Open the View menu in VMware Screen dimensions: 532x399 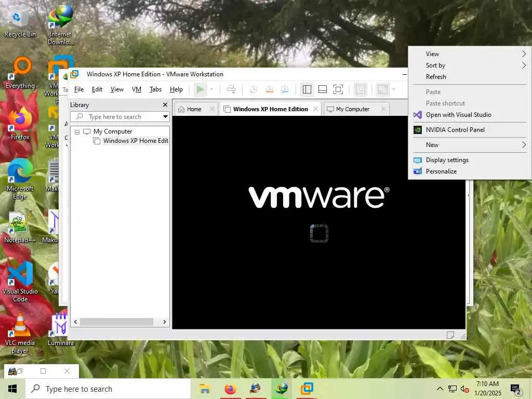[x=117, y=89]
